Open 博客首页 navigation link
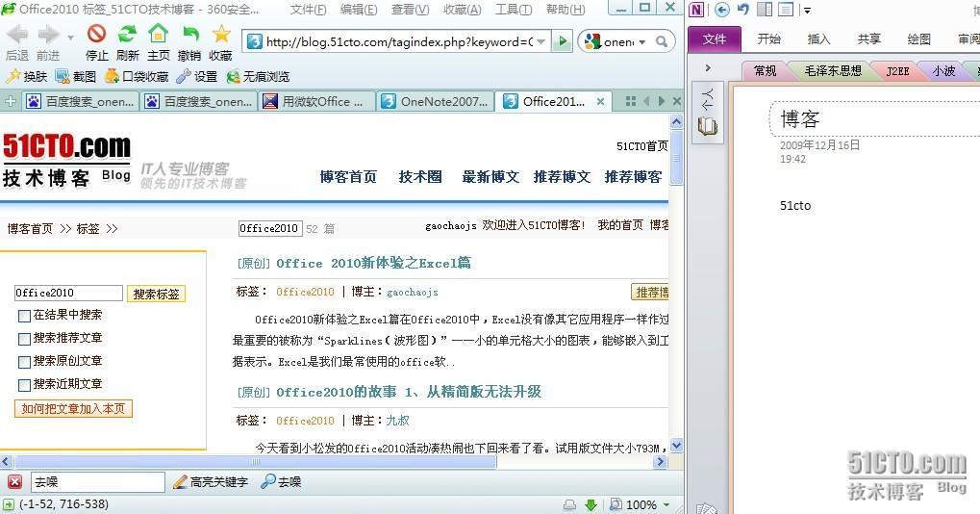The image size is (980, 514). [x=348, y=177]
